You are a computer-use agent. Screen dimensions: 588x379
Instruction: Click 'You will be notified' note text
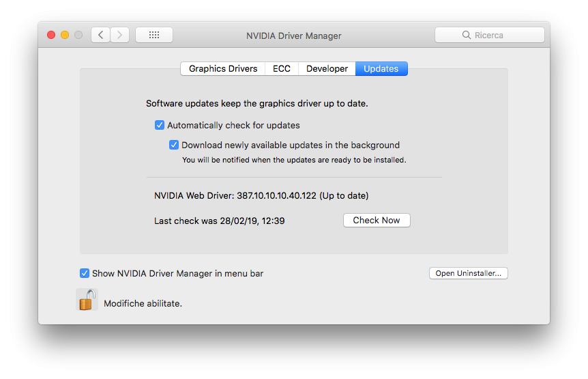pos(294,160)
